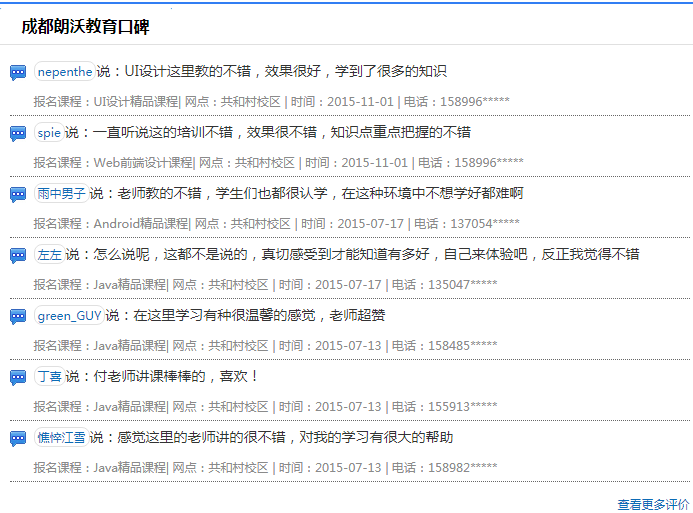Click the details line with phone 158485*****
The image size is (693, 513).
(x=265, y=346)
